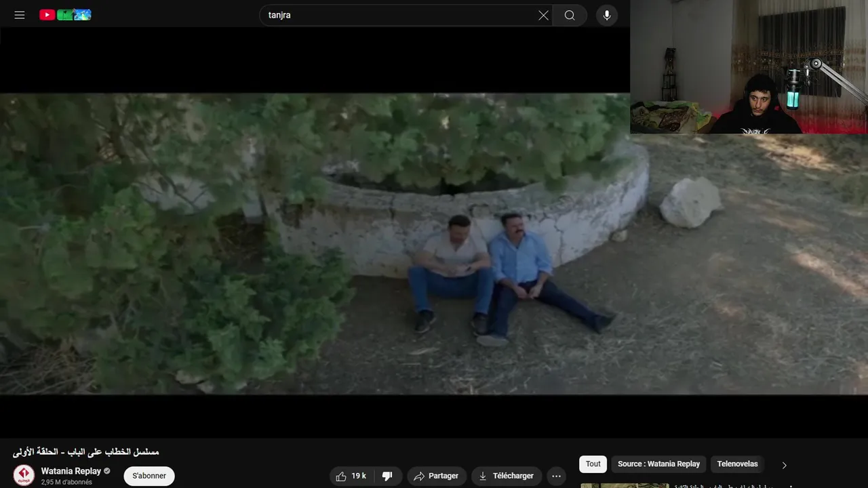Select the Telenovelas filter chip
868x488 pixels.
pyautogui.click(x=737, y=464)
